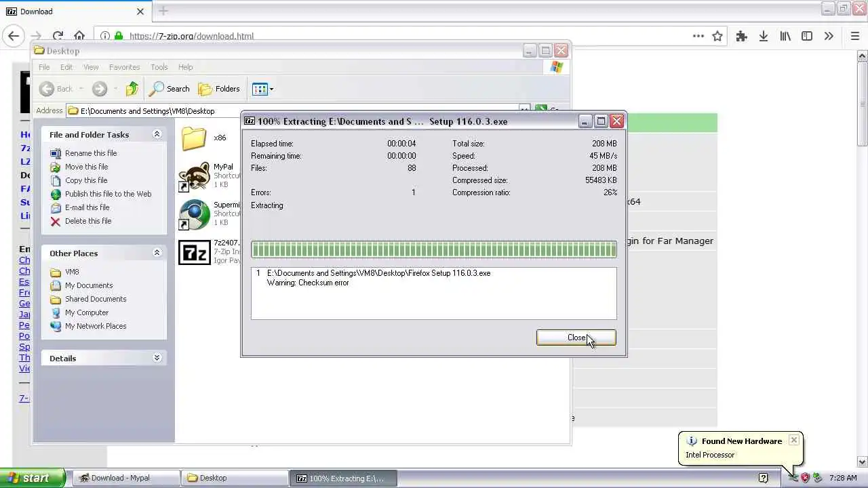Click Explorer Back button
868x488 pixels.
point(56,89)
